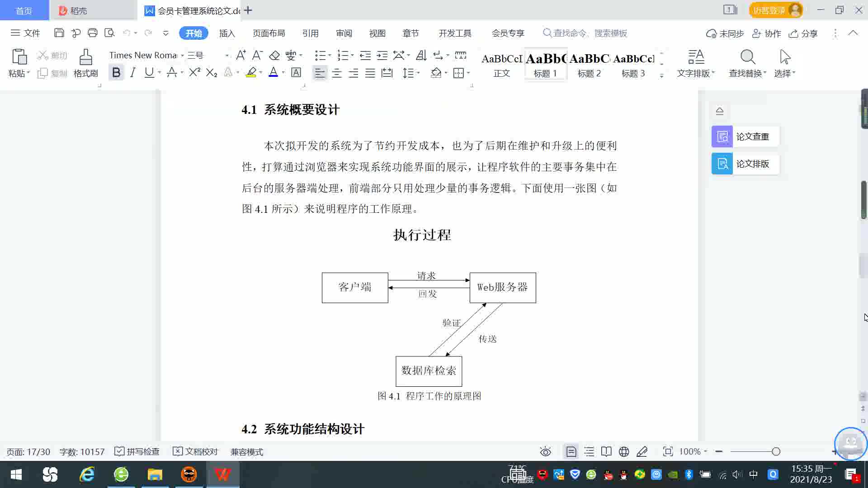This screenshot has height=488, width=868.
Task: Click the text highlight color icon
Action: coord(251,72)
